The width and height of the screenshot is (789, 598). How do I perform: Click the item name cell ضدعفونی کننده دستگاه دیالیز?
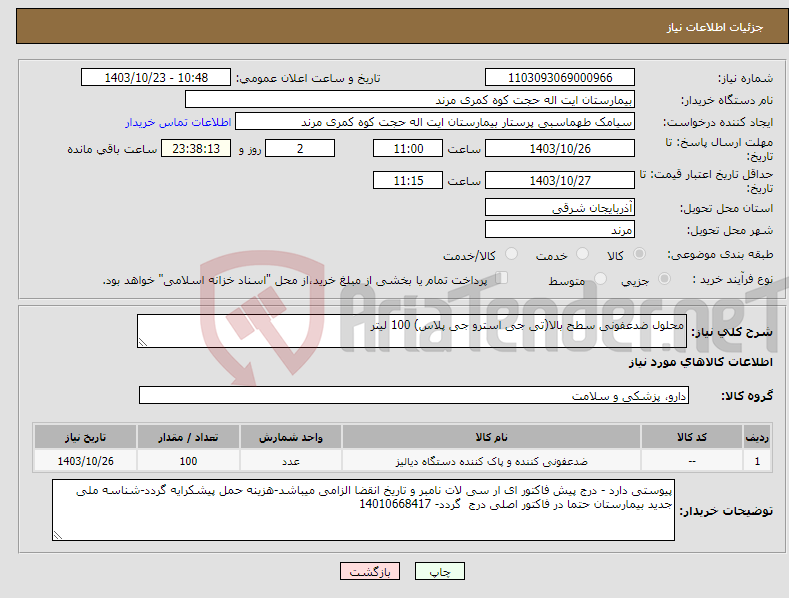coord(491,461)
